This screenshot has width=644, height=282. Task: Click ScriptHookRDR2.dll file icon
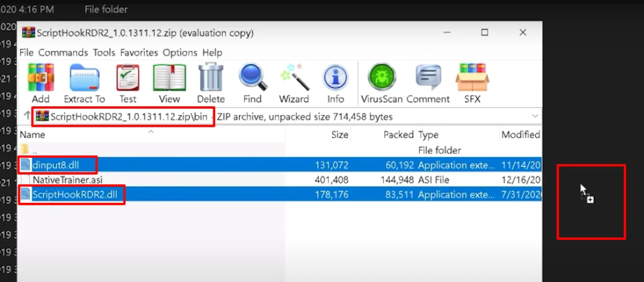[25, 194]
